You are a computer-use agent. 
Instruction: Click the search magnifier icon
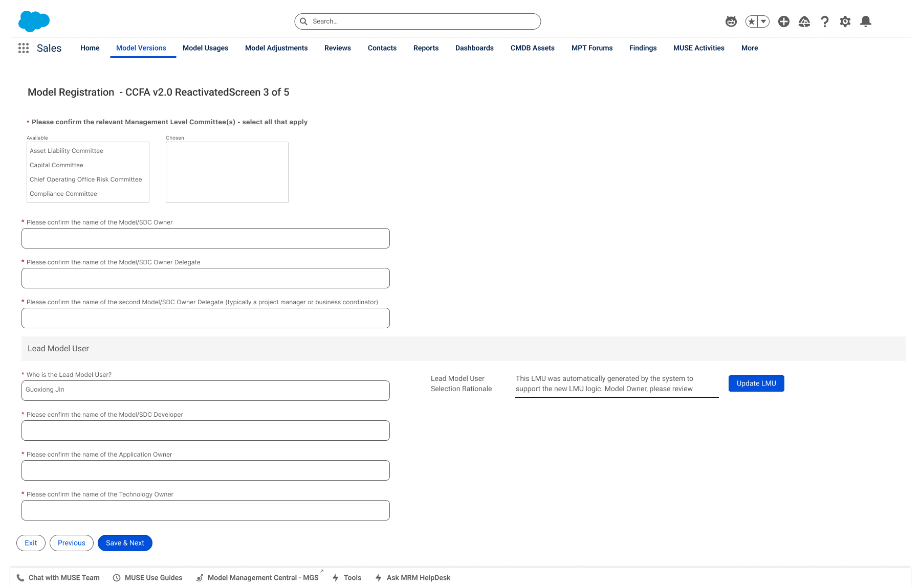click(303, 21)
